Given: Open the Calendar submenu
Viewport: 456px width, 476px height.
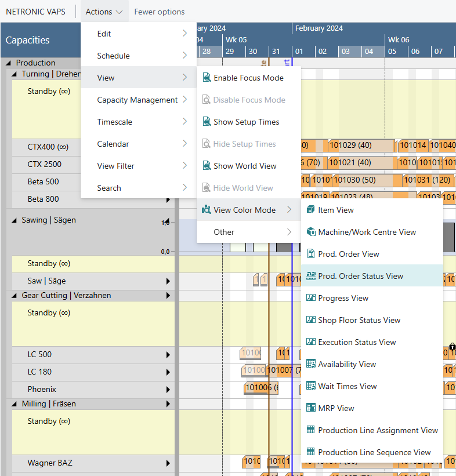Looking at the screenshot, I should coord(139,144).
